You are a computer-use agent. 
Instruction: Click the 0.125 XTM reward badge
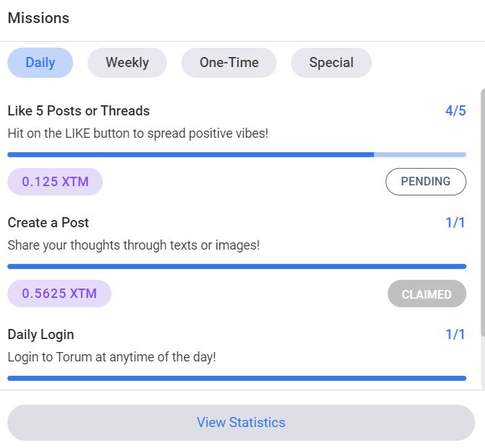(x=55, y=182)
